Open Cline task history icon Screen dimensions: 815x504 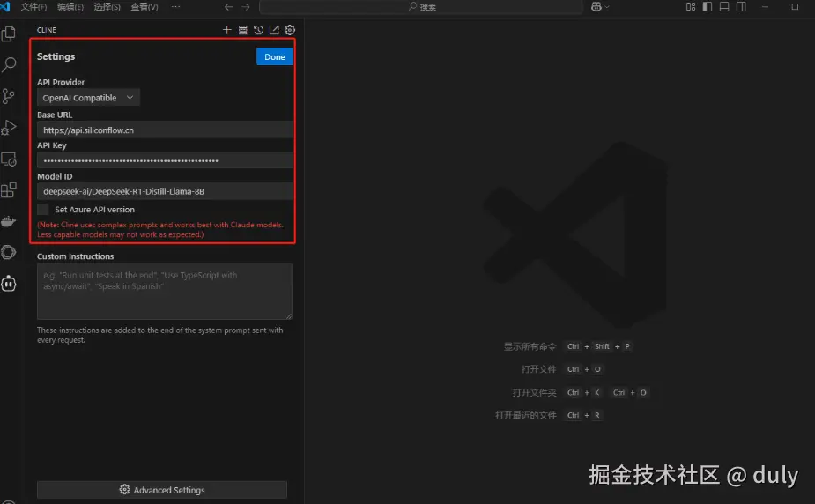coord(258,30)
